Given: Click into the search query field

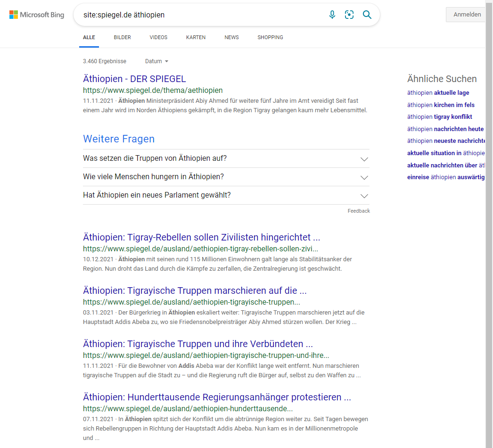Looking at the screenshot, I should click(x=201, y=15).
